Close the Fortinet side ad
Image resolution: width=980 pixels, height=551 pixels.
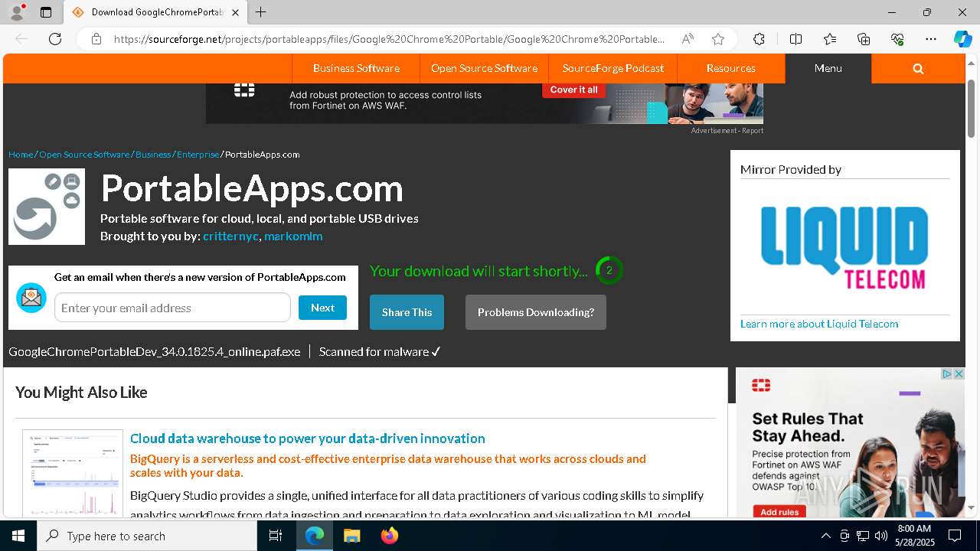click(x=959, y=374)
